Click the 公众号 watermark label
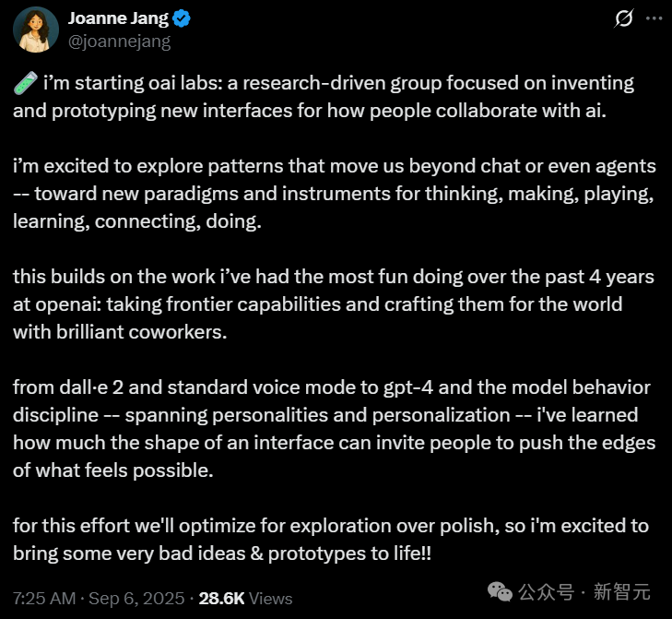 coord(546,592)
